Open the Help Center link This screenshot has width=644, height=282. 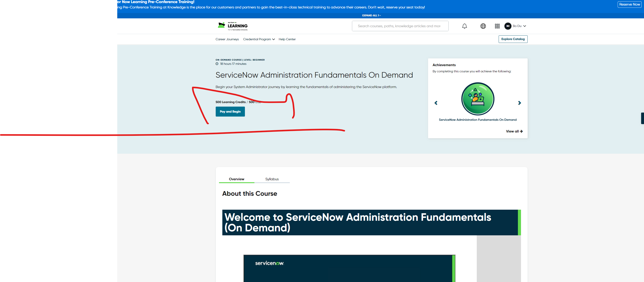(x=287, y=39)
